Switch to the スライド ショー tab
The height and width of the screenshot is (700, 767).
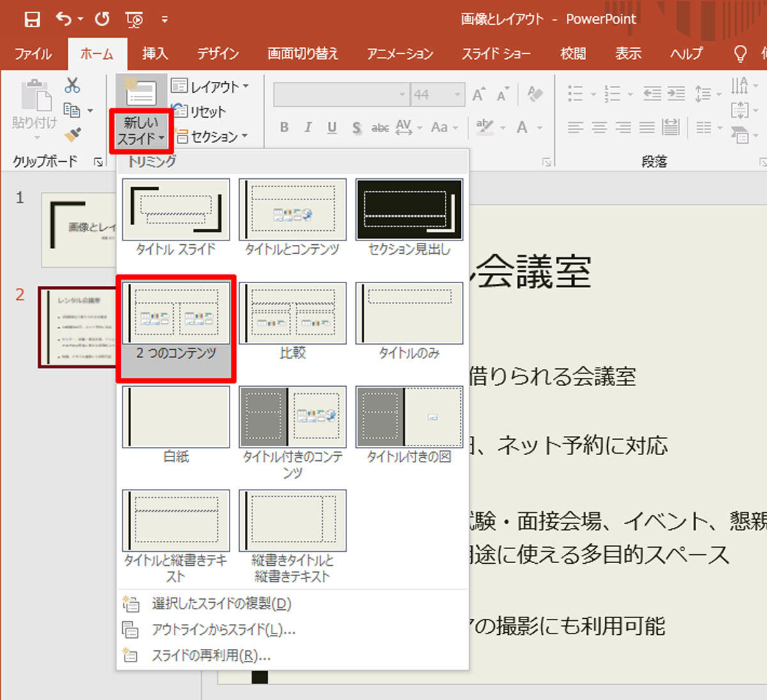coord(496,54)
